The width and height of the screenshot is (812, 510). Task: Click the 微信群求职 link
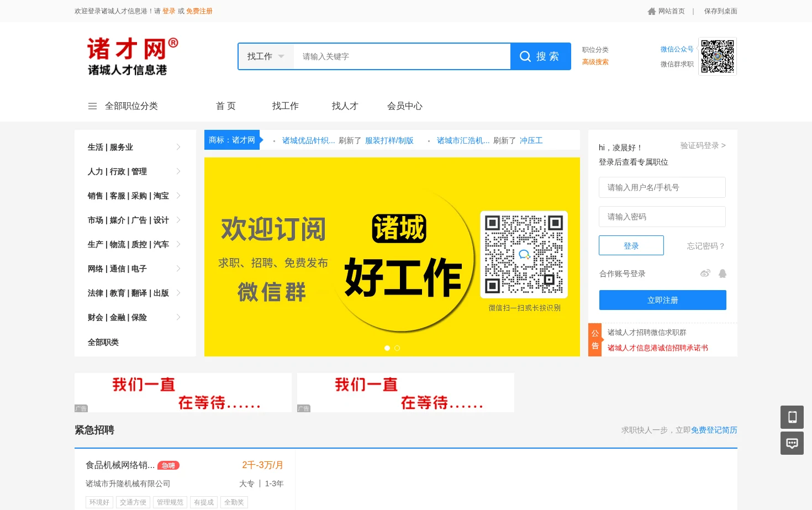pyautogui.click(x=677, y=64)
